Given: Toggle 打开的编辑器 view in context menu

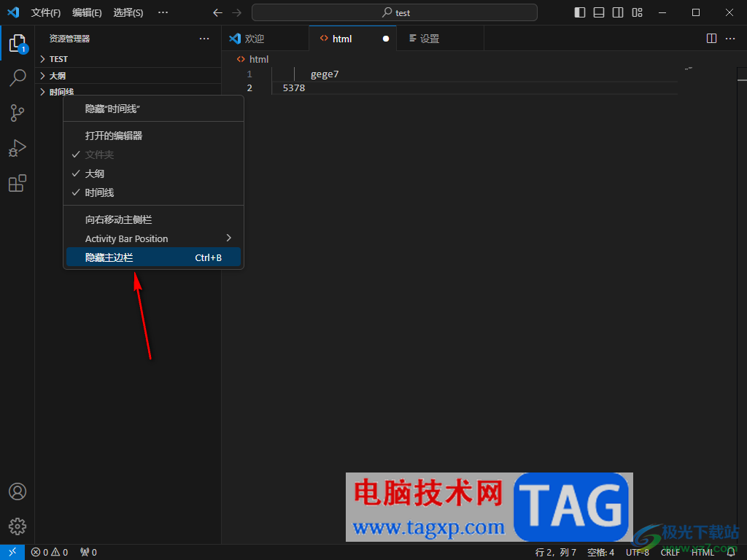Looking at the screenshot, I should 153,136.
